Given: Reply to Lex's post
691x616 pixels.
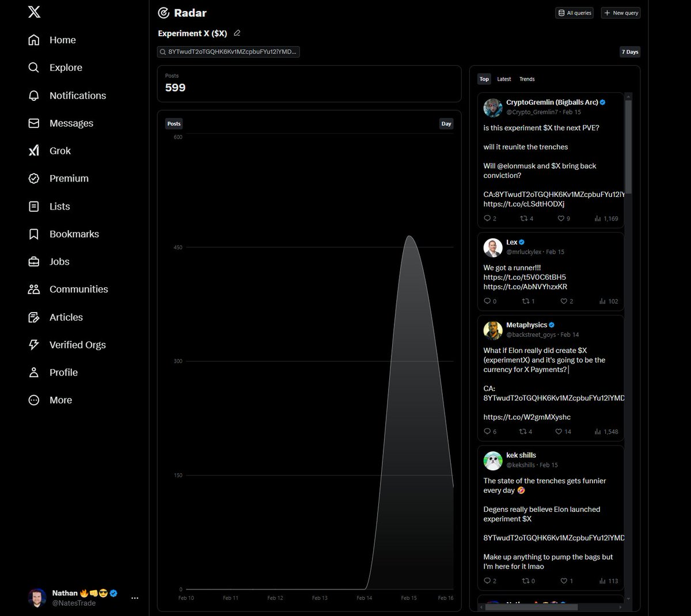Looking at the screenshot, I should 490,301.
